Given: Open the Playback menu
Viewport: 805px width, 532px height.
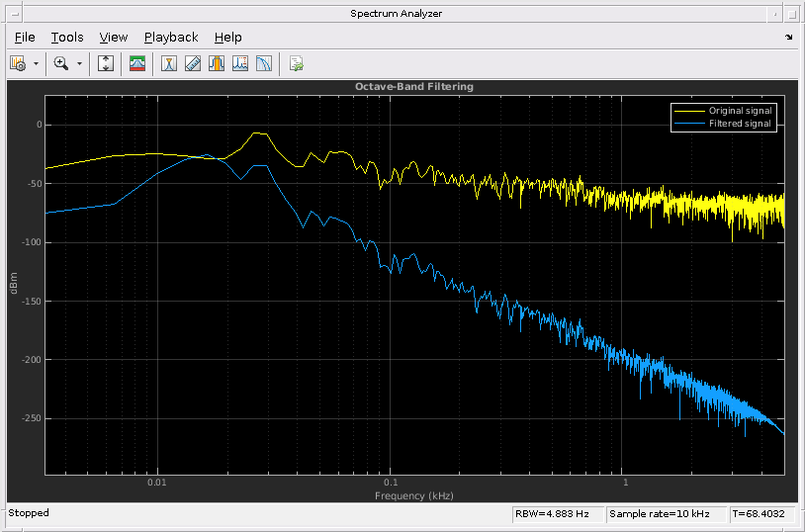Looking at the screenshot, I should [x=171, y=38].
